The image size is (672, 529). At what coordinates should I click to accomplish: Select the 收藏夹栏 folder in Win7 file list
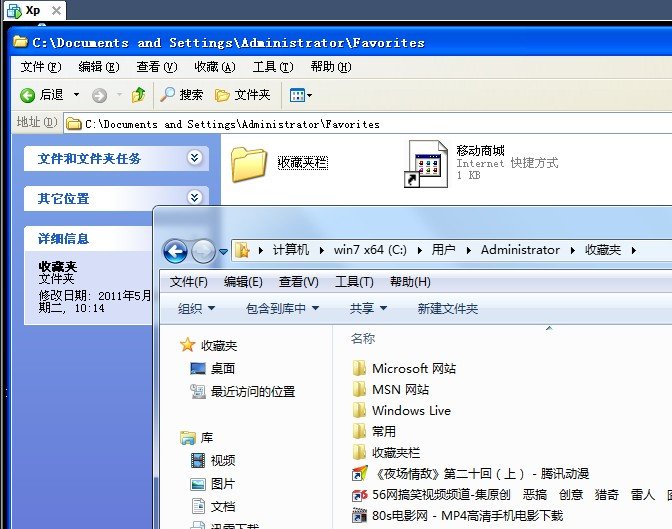(386, 452)
